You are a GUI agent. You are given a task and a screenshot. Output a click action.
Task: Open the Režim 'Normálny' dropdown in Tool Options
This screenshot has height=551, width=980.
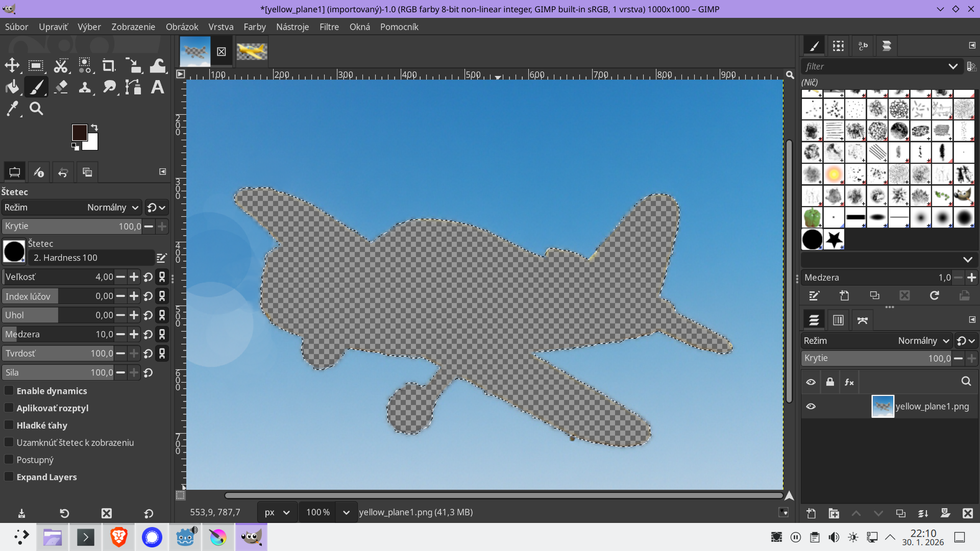point(112,207)
